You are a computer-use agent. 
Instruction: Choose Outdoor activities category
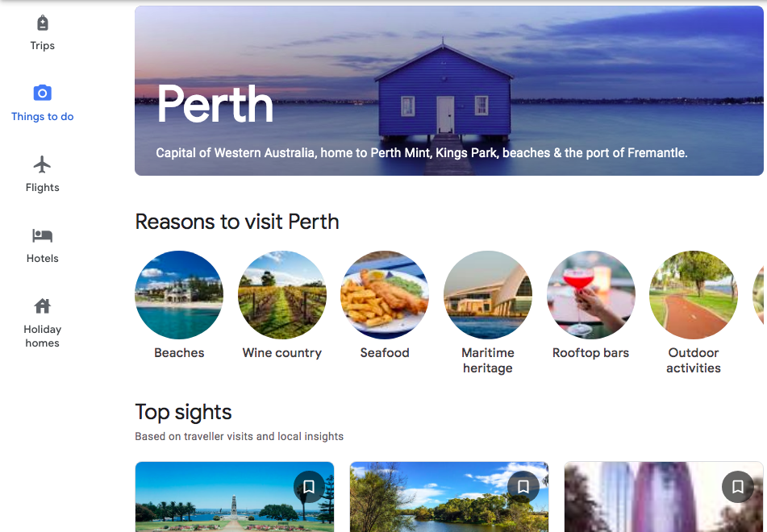click(x=694, y=295)
